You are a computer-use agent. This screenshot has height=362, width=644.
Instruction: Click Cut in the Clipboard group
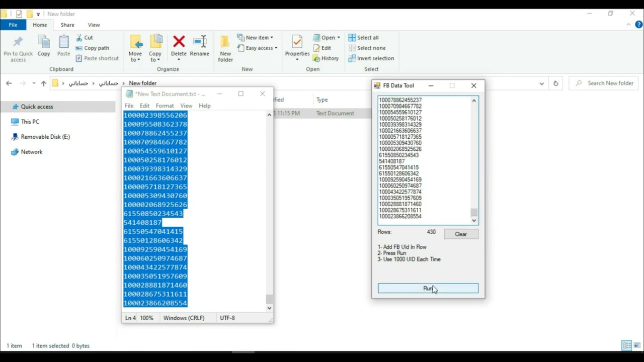85,38
